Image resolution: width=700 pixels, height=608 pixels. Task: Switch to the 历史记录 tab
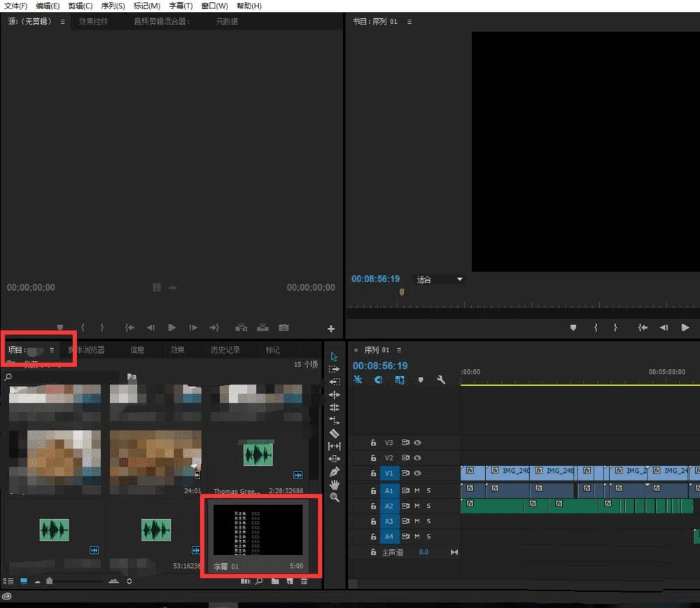click(225, 350)
